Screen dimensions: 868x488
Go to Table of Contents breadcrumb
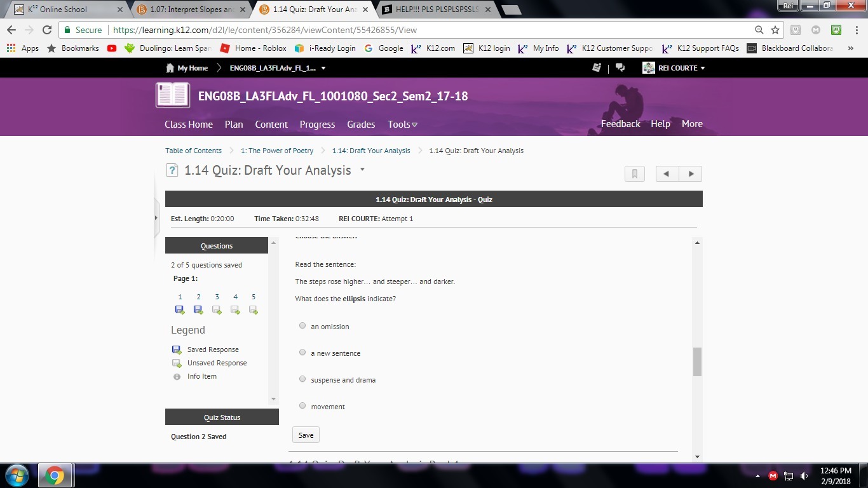pos(194,151)
